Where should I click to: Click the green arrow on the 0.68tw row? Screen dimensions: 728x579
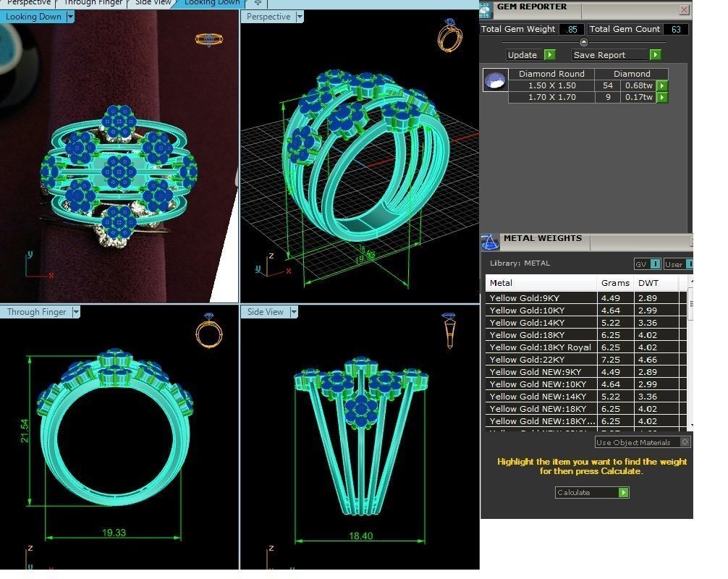pos(662,85)
